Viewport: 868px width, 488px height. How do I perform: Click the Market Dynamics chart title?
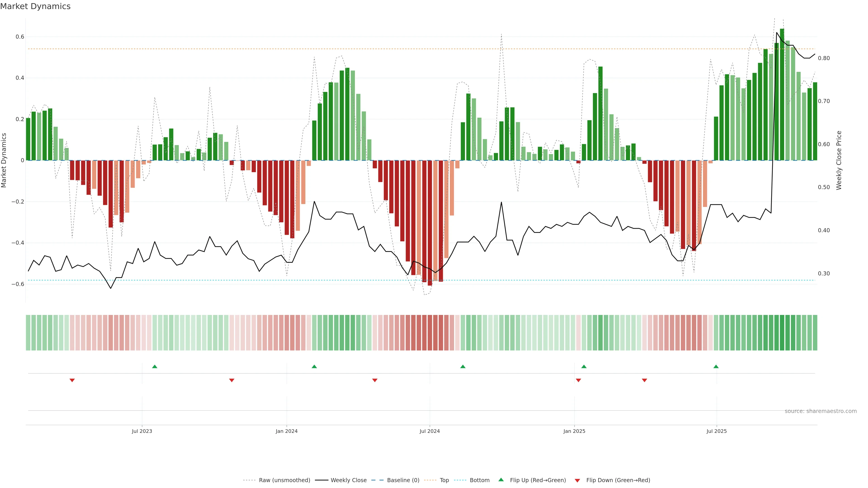tap(35, 6)
